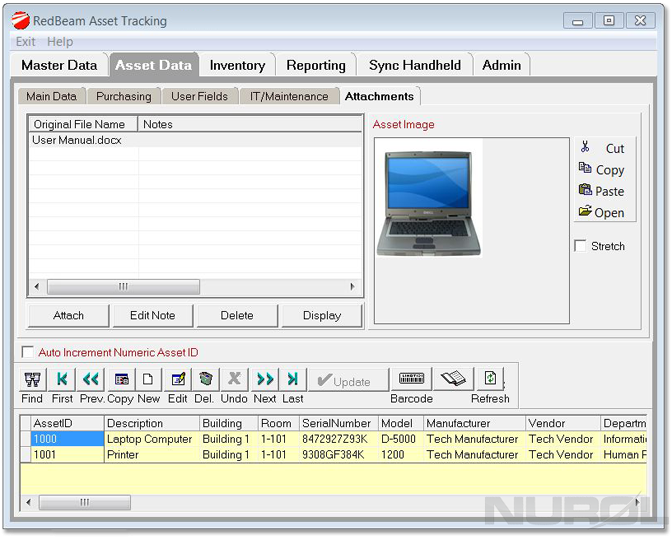671x537 pixels.
Task: Show the Main Data subtab
Action: point(51,96)
